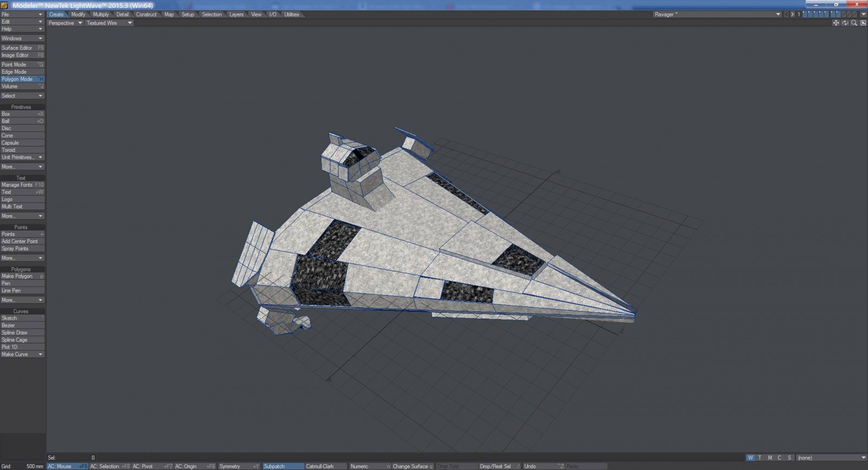
Task: Select the T texture map button
Action: point(760,458)
